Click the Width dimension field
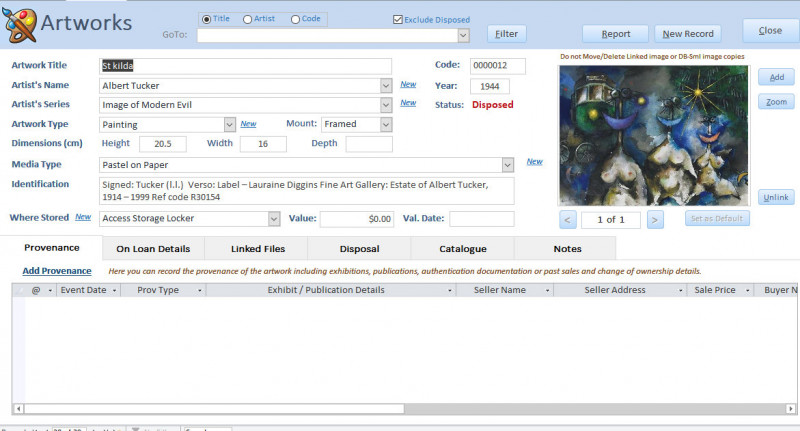The image size is (800, 431). click(x=263, y=144)
